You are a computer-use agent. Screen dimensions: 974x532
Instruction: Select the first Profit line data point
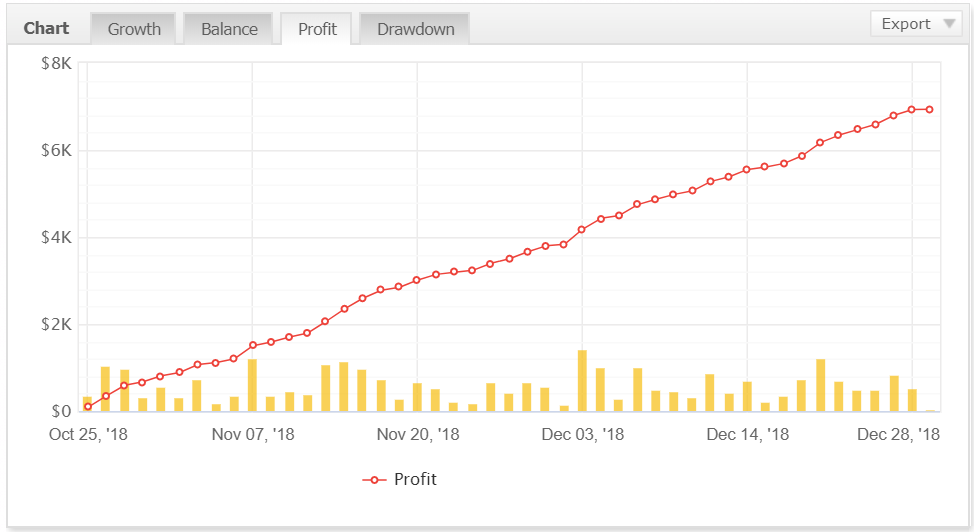(x=88, y=406)
